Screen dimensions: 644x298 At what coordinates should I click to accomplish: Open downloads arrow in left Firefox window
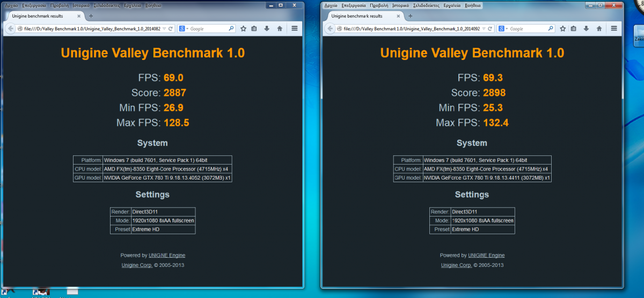267,28
